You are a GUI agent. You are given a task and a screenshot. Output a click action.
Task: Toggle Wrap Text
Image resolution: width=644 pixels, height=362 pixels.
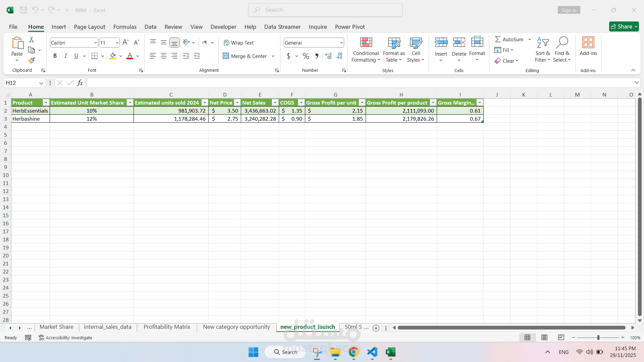238,43
